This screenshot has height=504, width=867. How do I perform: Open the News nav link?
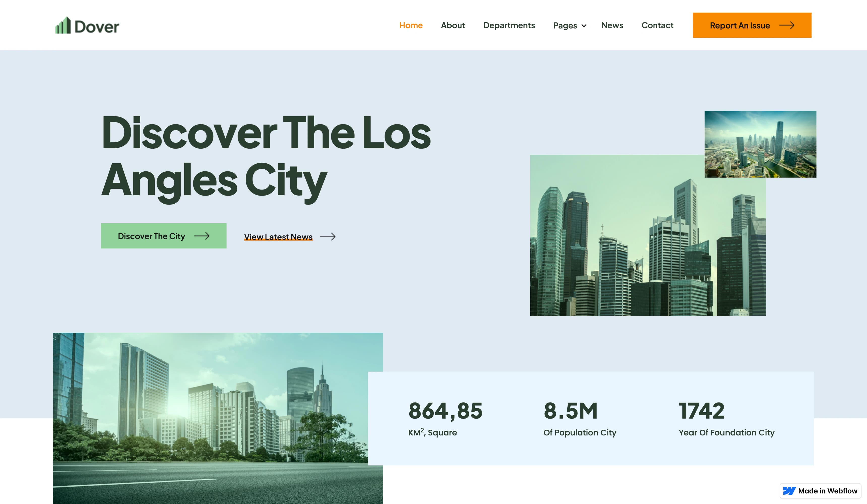coord(612,25)
